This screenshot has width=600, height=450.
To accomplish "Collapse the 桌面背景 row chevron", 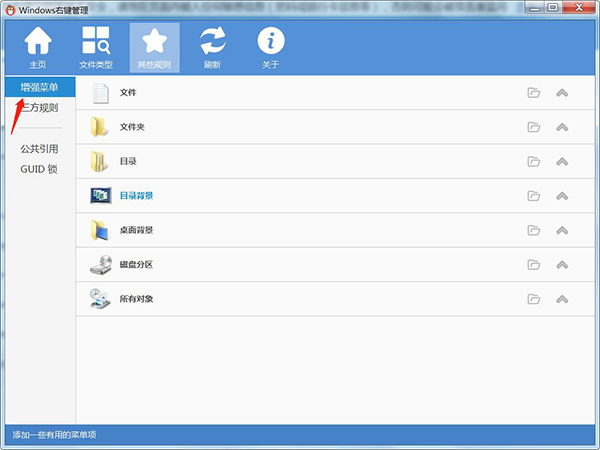I will coord(562,230).
